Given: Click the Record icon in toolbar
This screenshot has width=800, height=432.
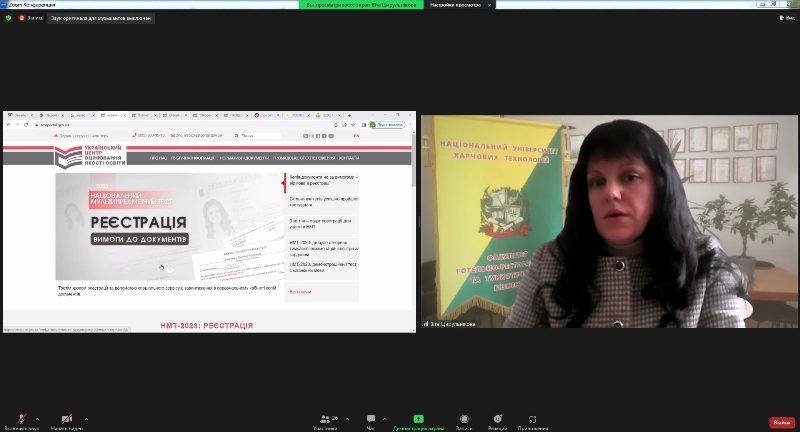Looking at the screenshot, I should [x=464, y=421].
